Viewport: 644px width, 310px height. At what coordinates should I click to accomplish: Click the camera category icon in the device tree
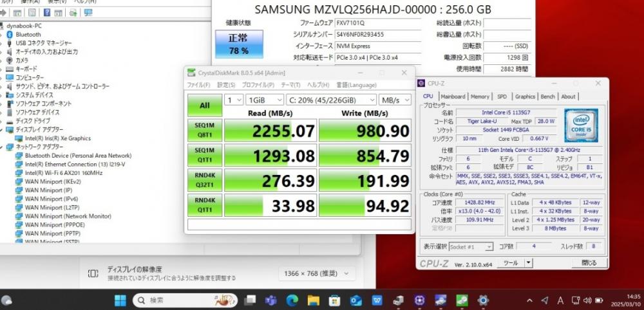click(x=10, y=60)
